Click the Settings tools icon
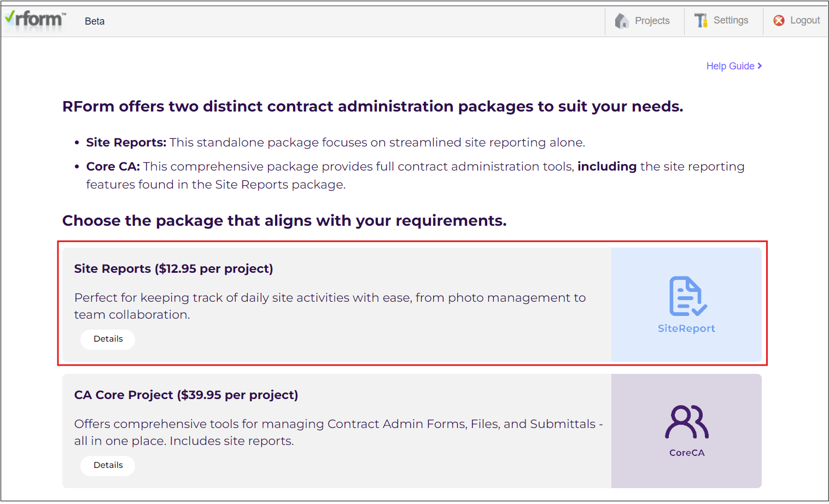Image resolution: width=829 pixels, height=504 pixels. 700,20
